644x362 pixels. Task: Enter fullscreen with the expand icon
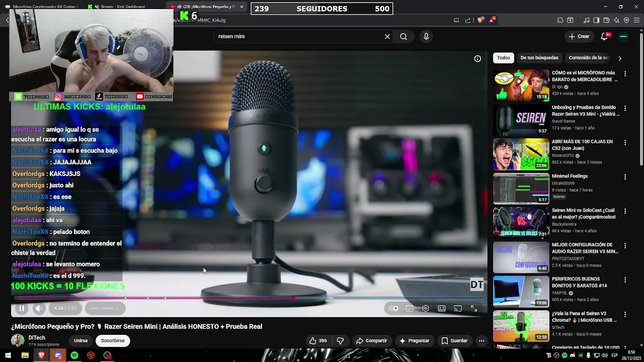474,308
